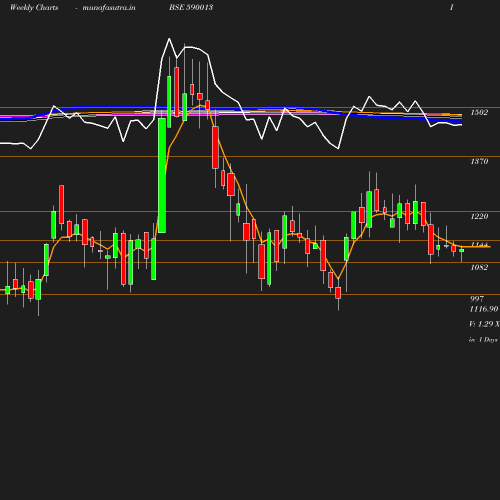
Task: Click the 997 price axis label
Action: (x=477, y=299)
